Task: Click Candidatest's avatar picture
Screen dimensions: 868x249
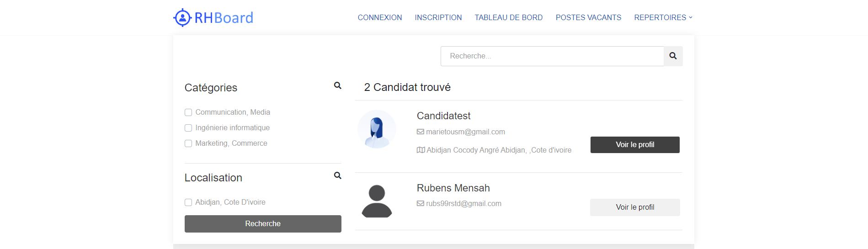Action: point(377,129)
